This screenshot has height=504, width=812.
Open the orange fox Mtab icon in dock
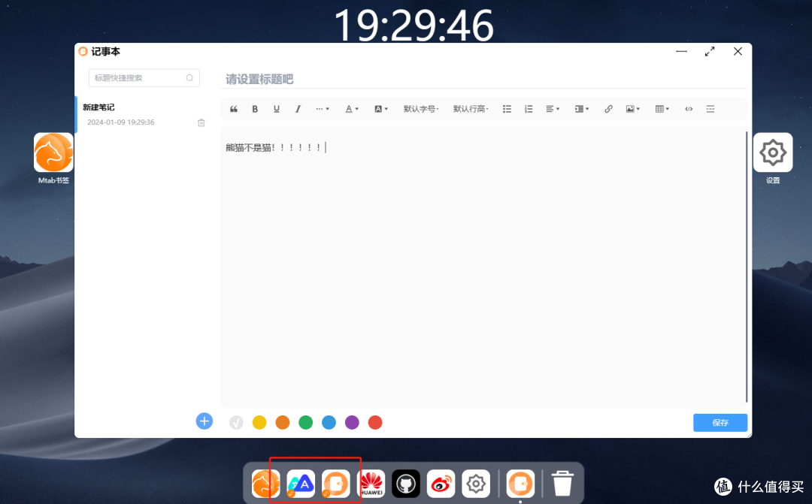265,484
